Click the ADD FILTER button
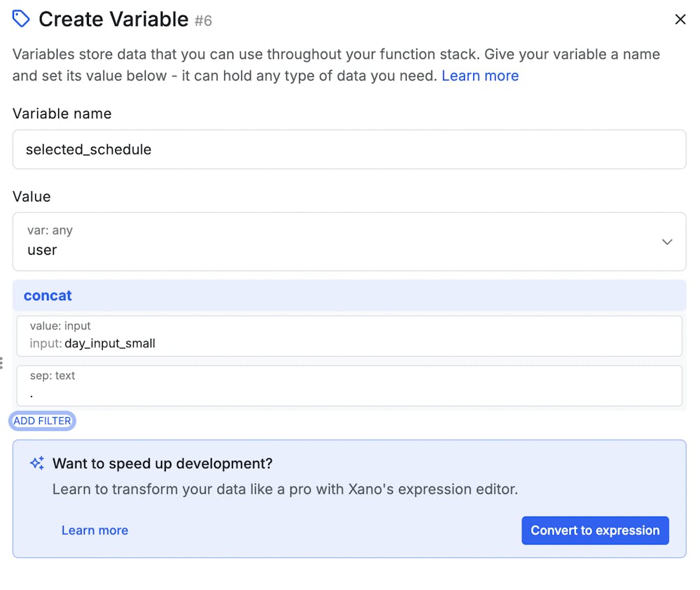This screenshot has height=590, width=700. [42, 421]
